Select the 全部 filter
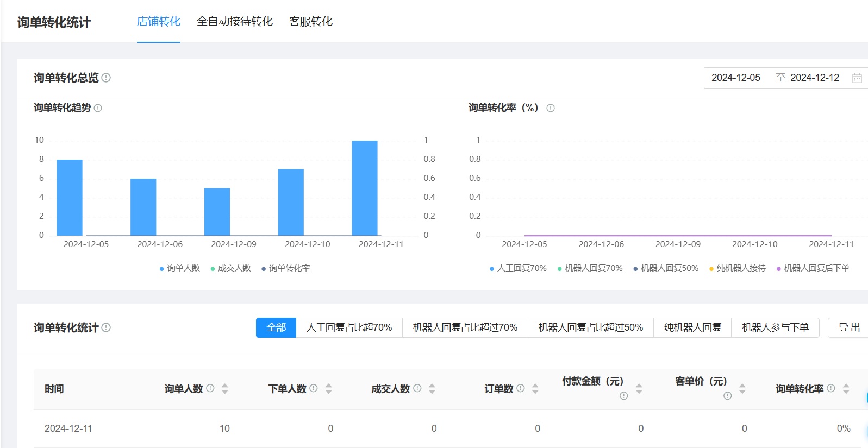Image resolution: width=868 pixels, height=448 pixels. pyautogui.click(x=276, y=327)
